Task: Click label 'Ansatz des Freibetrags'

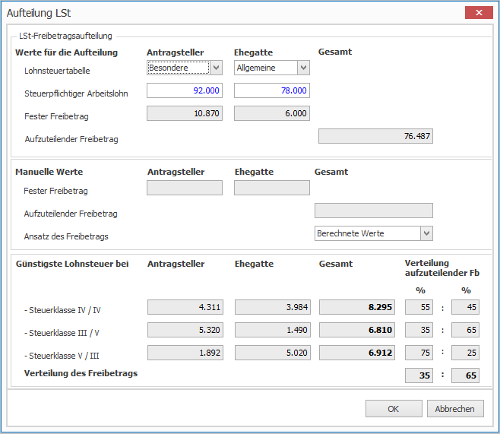Action: point(66,237)
